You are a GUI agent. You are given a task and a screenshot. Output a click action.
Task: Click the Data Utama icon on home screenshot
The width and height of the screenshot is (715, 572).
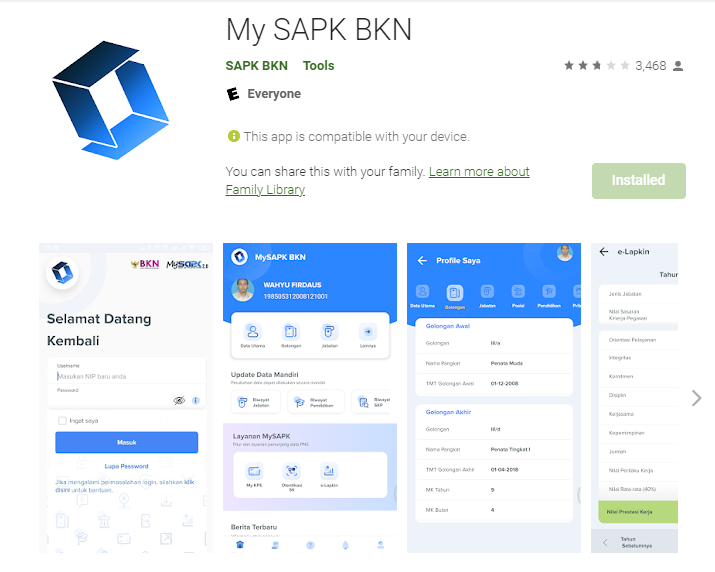coord(253,332)
